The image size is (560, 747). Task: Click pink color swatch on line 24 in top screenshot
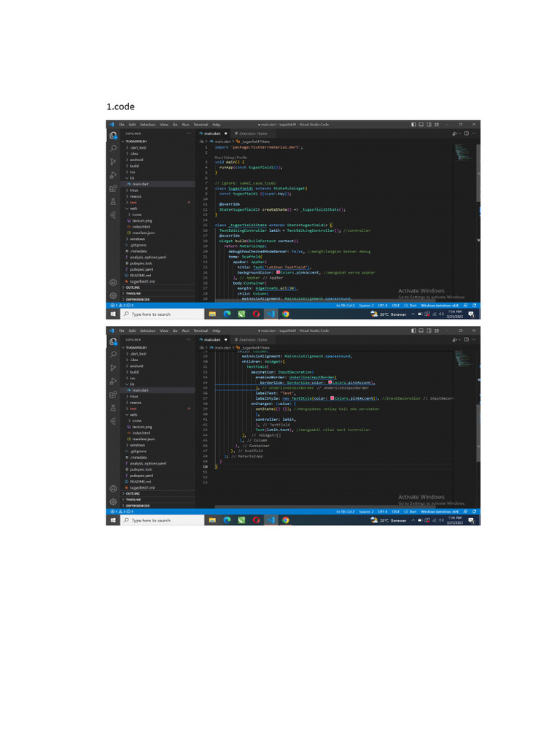[278, 272]
